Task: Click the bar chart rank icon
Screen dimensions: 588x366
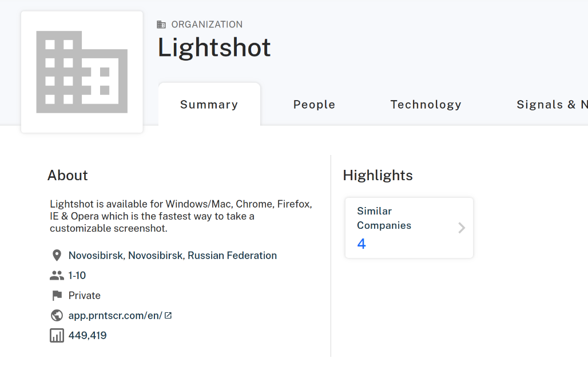Action: [57, 336]
